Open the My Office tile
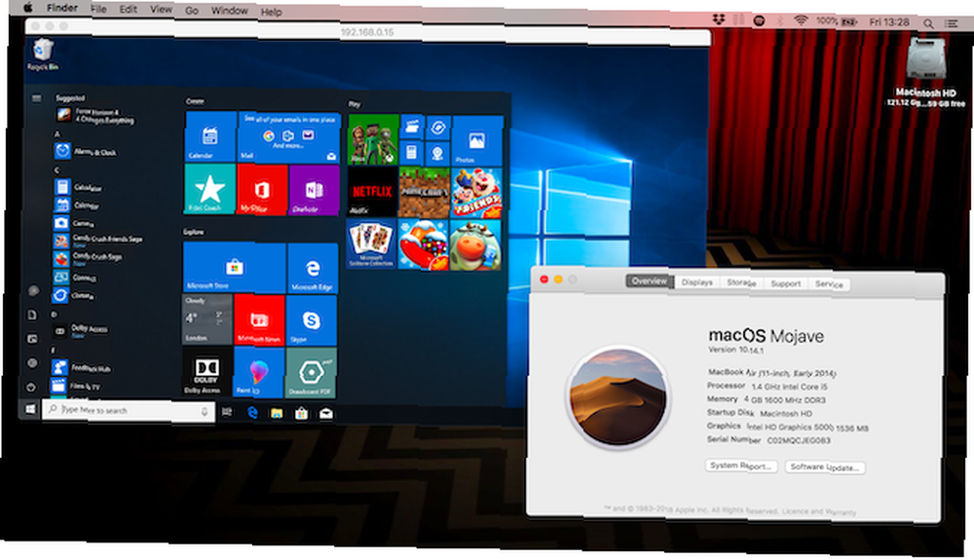 tap(261, 190)
